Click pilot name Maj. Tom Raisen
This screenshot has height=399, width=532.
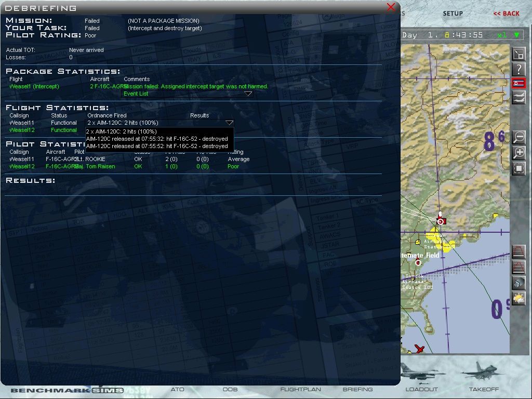point(95,166)
